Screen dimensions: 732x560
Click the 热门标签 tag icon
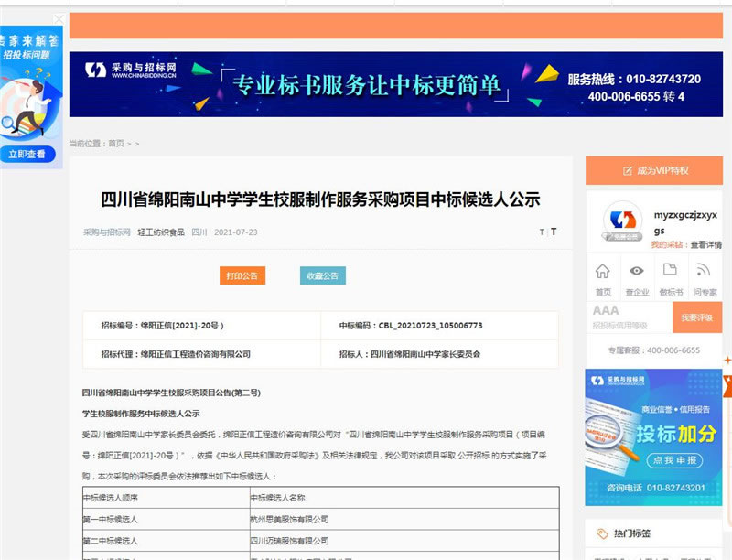[x=601, y=533]
